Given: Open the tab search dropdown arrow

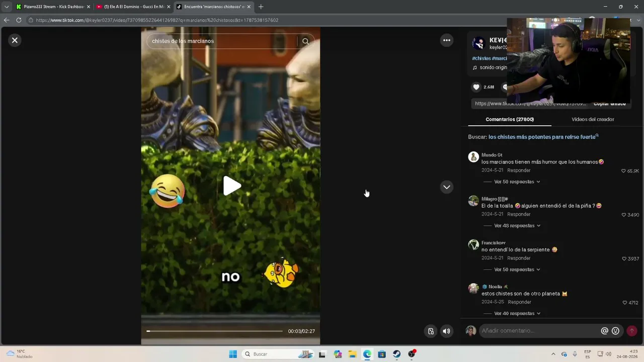Looking at the screenshot, I should coord(7,7).
